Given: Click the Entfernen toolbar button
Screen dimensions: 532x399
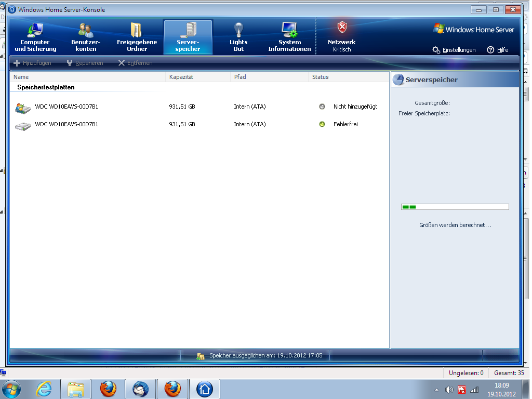Looking at the screenshot, I should coord(136,63).
